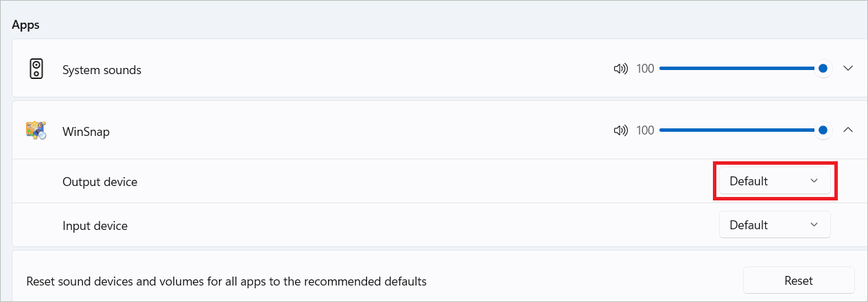Select the System sounds label

102,70
